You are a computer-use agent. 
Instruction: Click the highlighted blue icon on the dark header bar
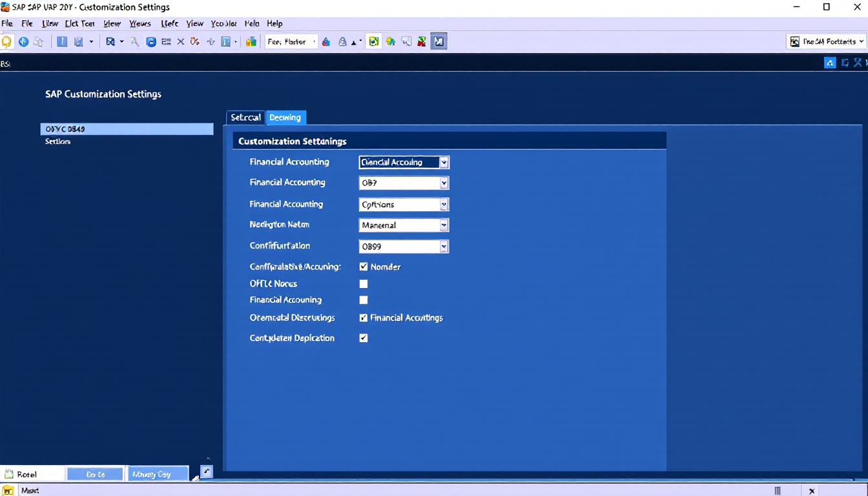tap(831, 63)
